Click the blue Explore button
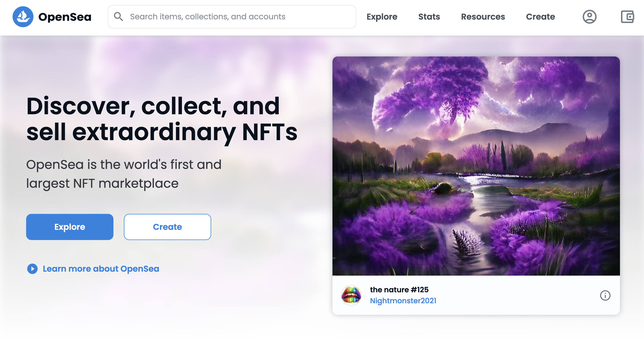Image resolution: width=644 pixels, height=342 pixels. [x=70, y=227]
